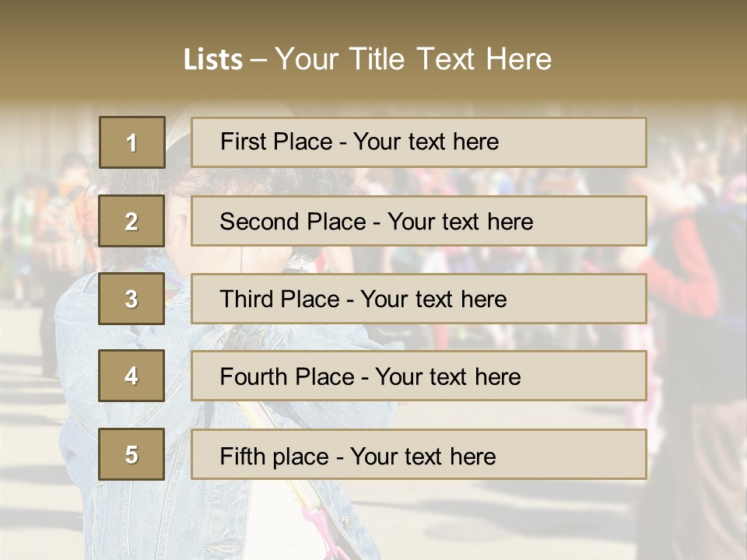The image size is (747, 560).
Task: Click the number 1 box
Action: pos(132,142)
